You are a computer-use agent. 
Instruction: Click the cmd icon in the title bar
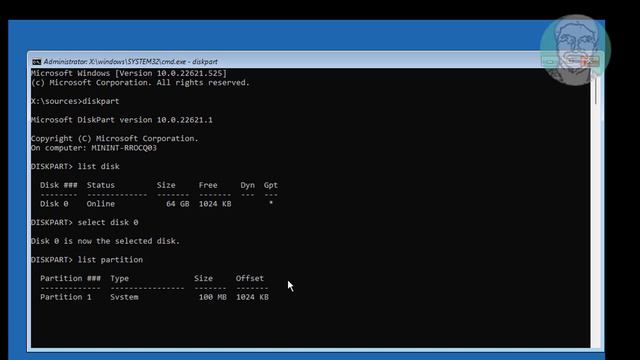[36, 62]
